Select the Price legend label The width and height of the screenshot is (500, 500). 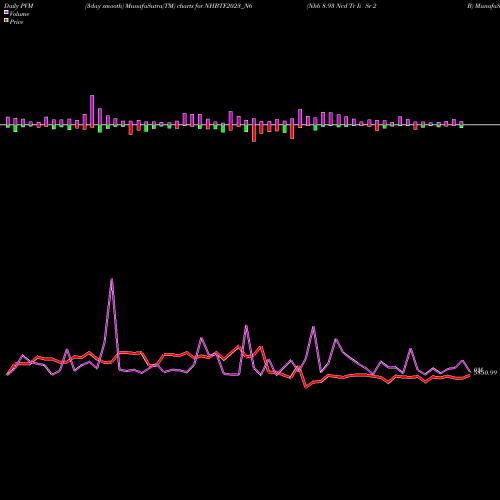16,22
